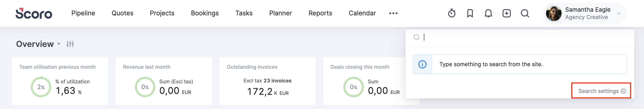Open the Planner menu item
Image resolution: width=644 pixels, height=109 pixels.
coord(280,13)
